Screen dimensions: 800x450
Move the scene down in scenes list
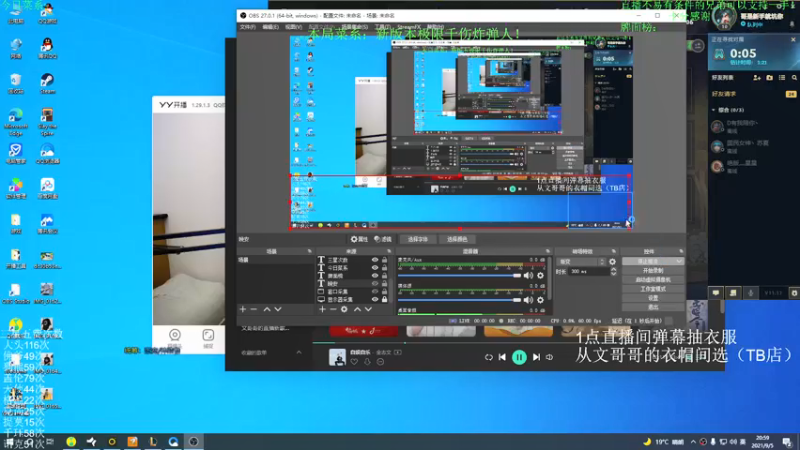point(278,309)
